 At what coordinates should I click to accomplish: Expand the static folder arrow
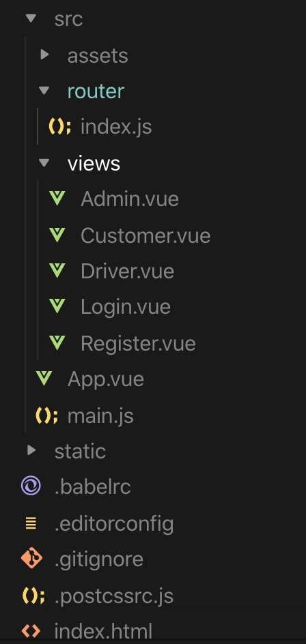(31, 450)
